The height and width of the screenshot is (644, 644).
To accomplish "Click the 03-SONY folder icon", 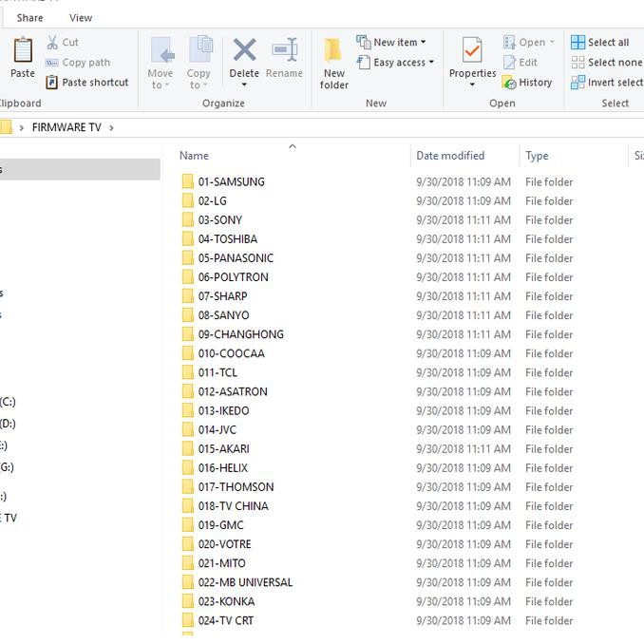I will [188, 219].
